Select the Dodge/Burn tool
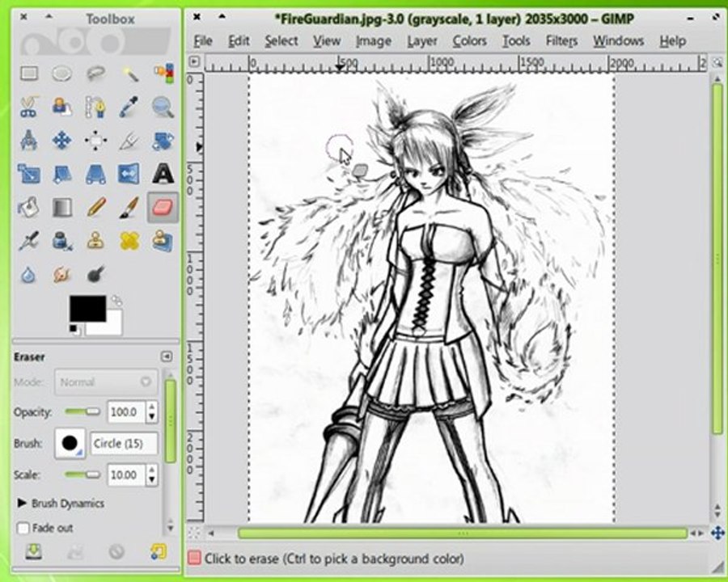Image resolution: width=728 pixels, height=582 pixels. (95, 275)
